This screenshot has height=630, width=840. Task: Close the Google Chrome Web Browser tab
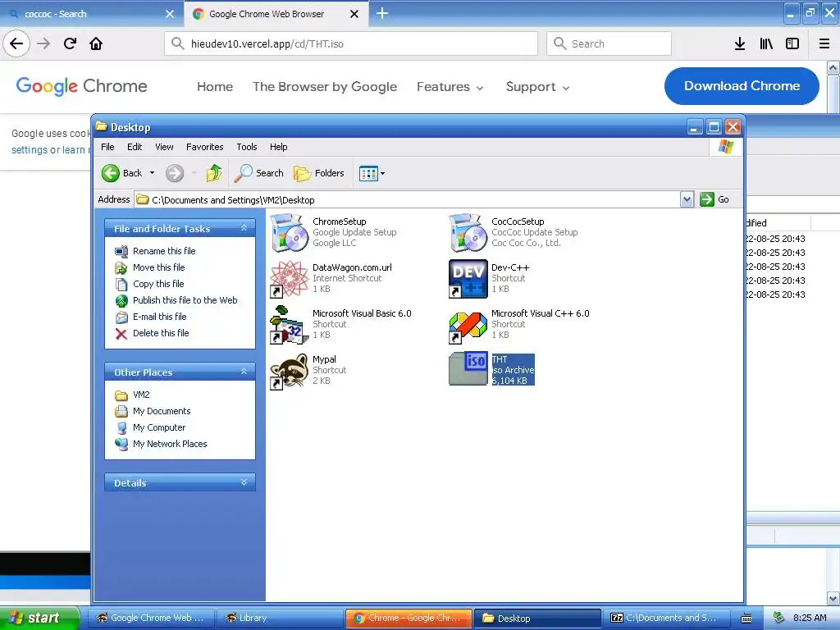354,14
